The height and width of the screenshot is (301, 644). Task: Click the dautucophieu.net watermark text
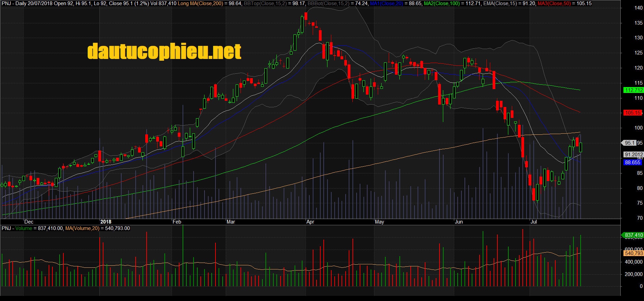pyautogui.click(x=164, y=51)
